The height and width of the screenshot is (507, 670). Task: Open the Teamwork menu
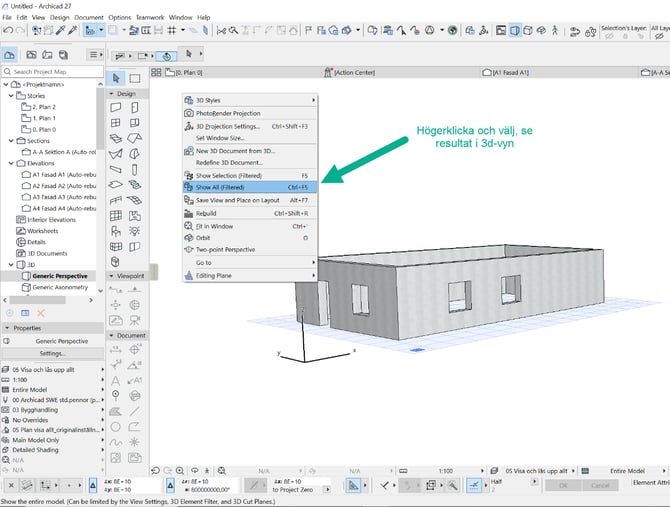(149, 17)
